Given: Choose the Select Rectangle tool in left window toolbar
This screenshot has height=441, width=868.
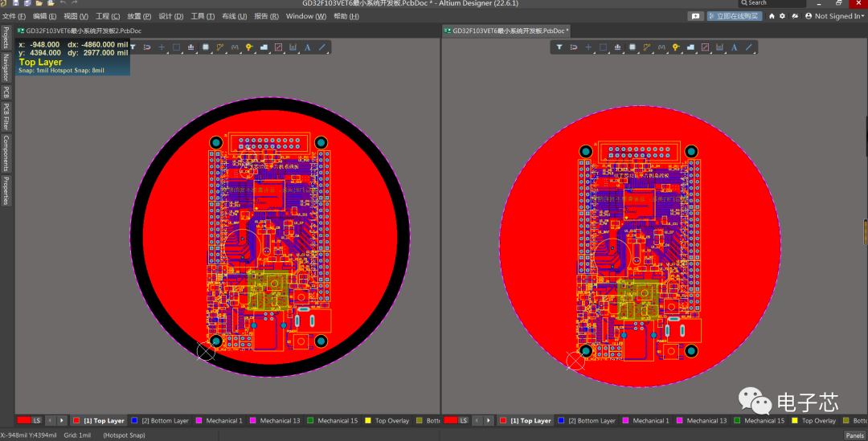Looking at the screenshot, I should [177, 47].
